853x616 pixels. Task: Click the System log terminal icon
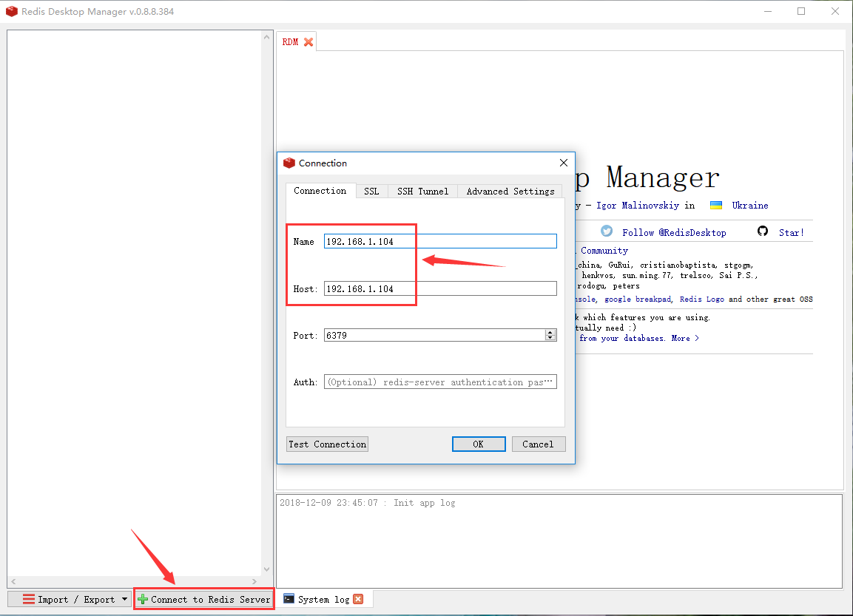[x=289, y=598]
